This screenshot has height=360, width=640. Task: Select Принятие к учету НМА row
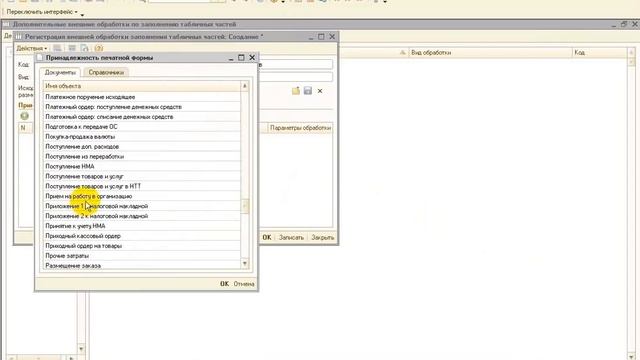(142, 226)
